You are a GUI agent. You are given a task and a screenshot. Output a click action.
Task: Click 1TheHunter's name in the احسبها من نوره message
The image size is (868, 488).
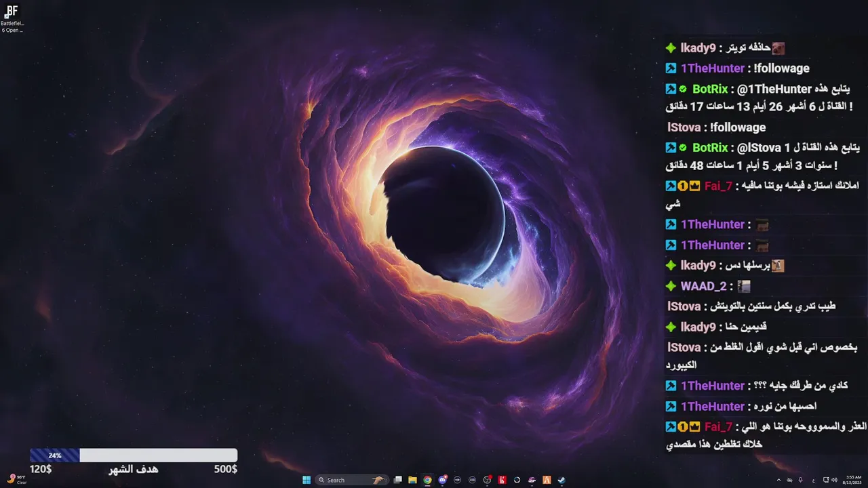coord(712,406)
